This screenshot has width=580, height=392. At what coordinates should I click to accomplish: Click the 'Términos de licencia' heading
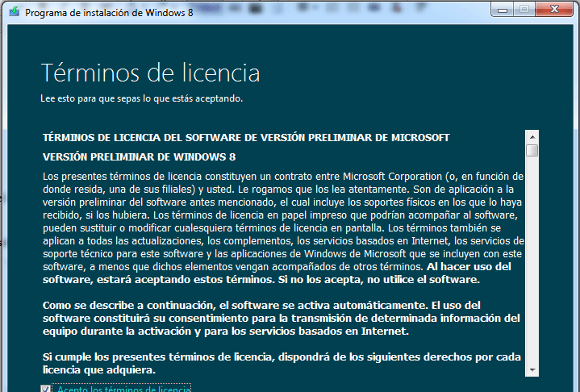pos(150,73)
